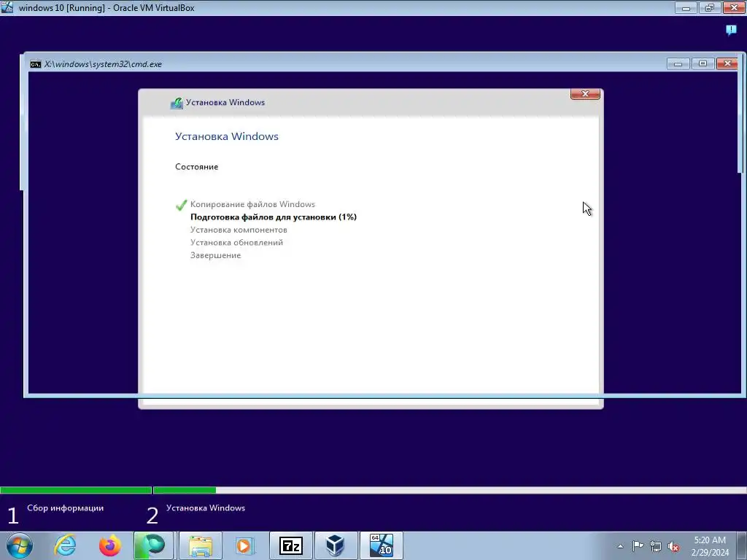The height and width of the screenshot is (560, 747).
Task: Minimize the VirtualBox VM window
Action: coord(686,7)
